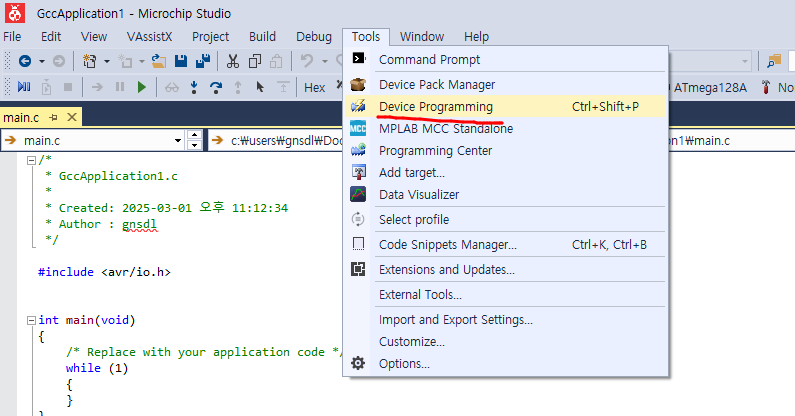Click the Break All pause icon
Screen dimensions: 795x416
[120, 87]
